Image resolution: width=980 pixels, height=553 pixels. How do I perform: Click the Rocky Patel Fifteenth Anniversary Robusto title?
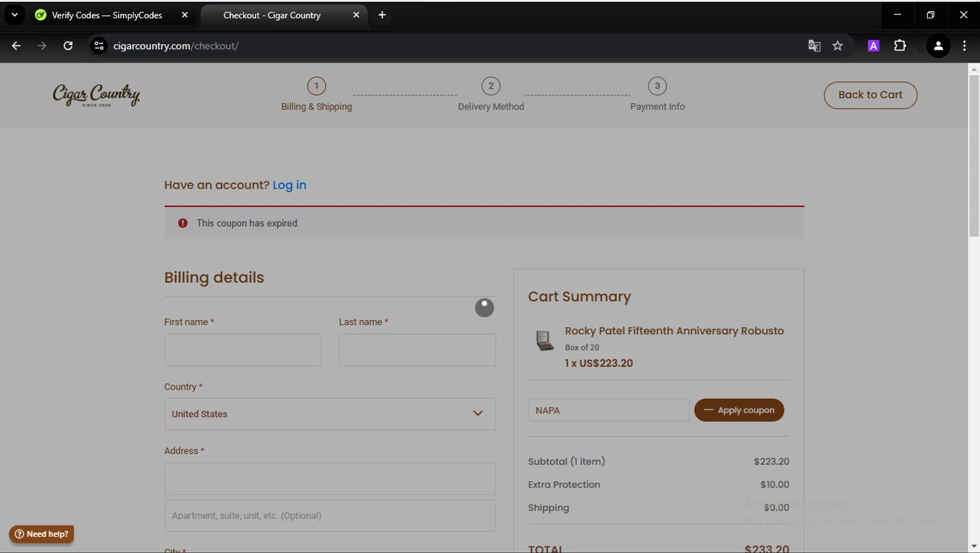click(674, 331)
